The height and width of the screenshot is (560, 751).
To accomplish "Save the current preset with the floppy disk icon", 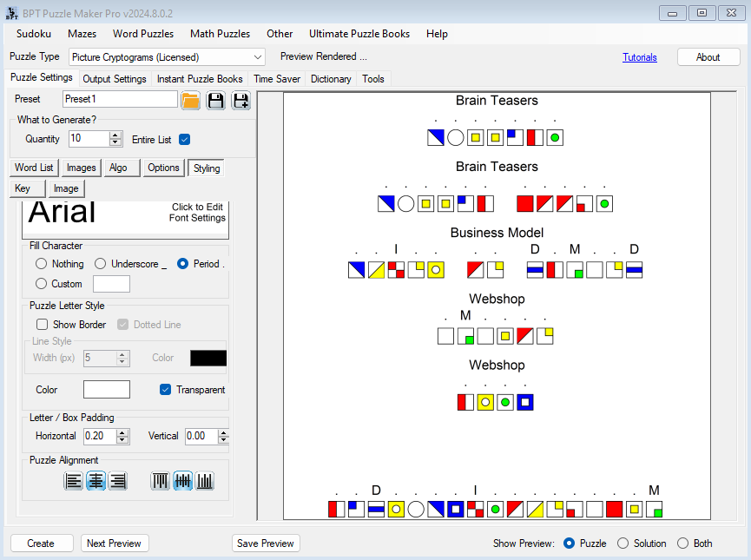I will (x=215, y=100).
